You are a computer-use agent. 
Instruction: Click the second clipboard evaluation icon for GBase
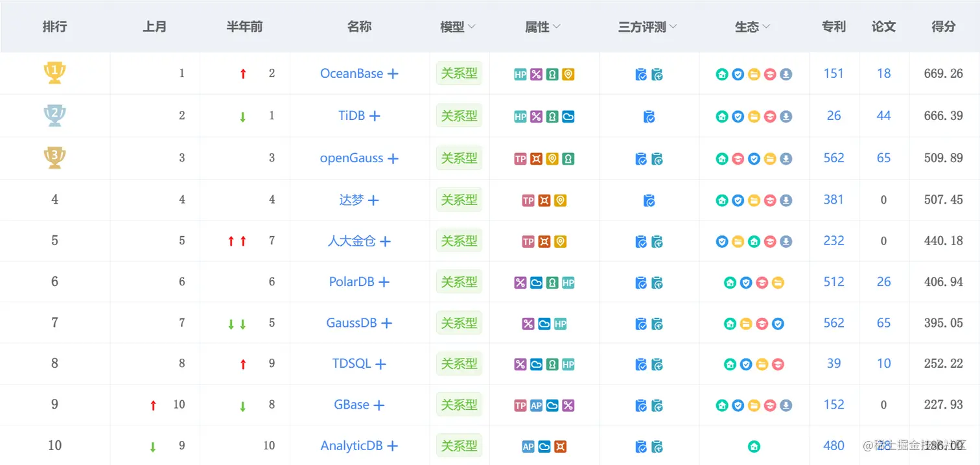[x=657, y=406]
